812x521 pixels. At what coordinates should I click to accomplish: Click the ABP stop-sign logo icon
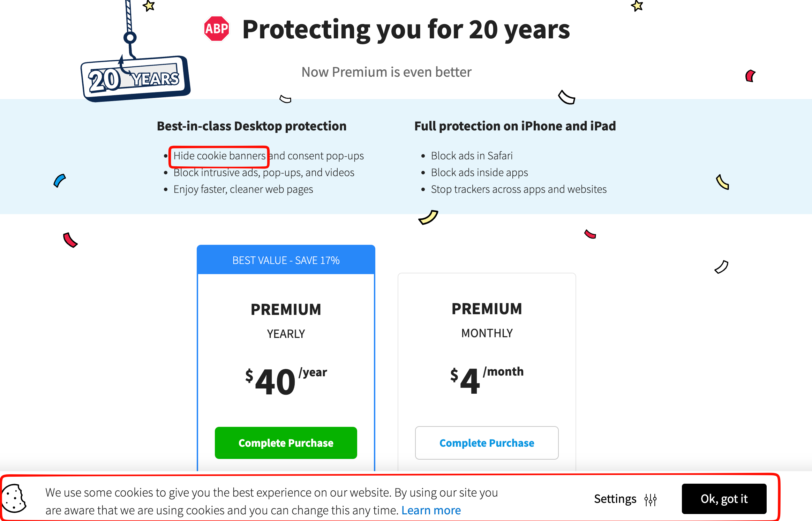point(216,29)
